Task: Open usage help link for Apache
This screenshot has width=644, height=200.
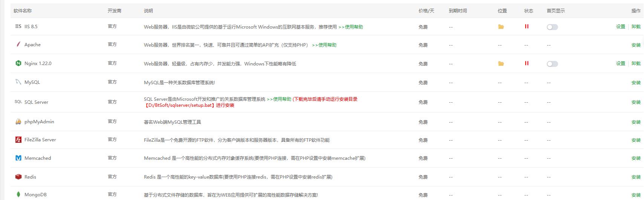Action: [324, 45]
